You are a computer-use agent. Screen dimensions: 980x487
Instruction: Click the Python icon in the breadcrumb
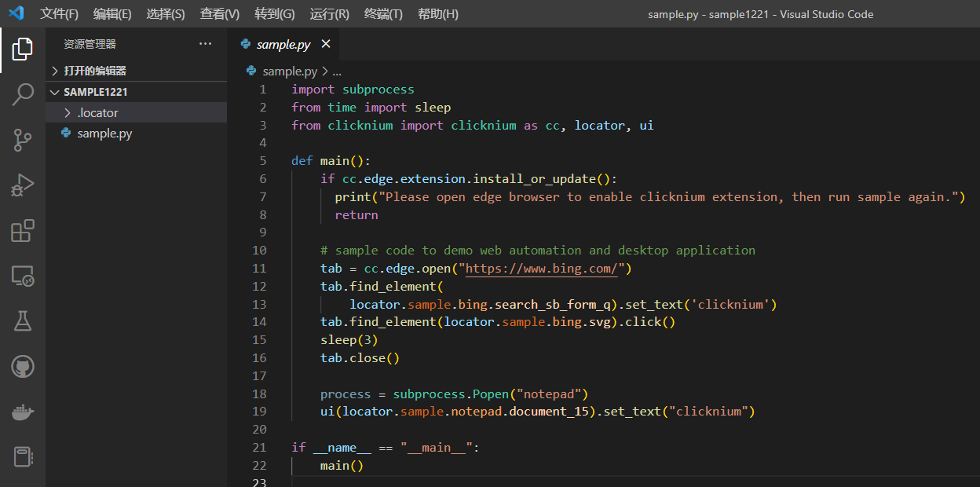coord(251,71)
